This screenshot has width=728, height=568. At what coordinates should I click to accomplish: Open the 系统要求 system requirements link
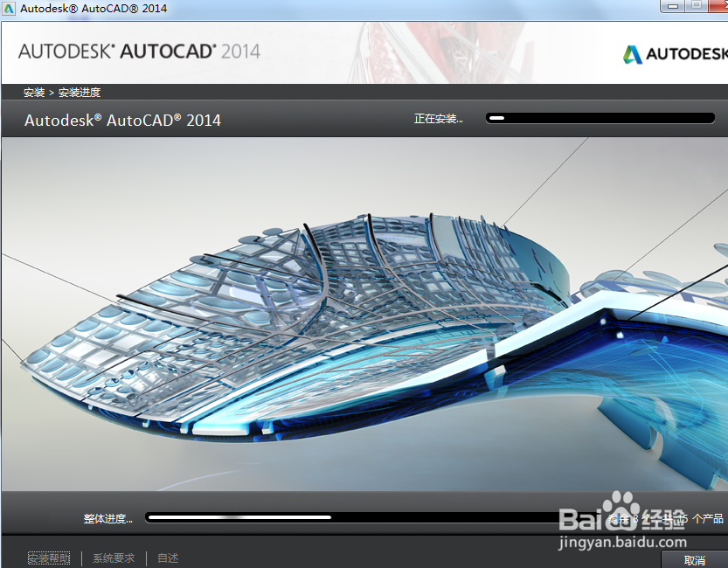pos(114,558)
